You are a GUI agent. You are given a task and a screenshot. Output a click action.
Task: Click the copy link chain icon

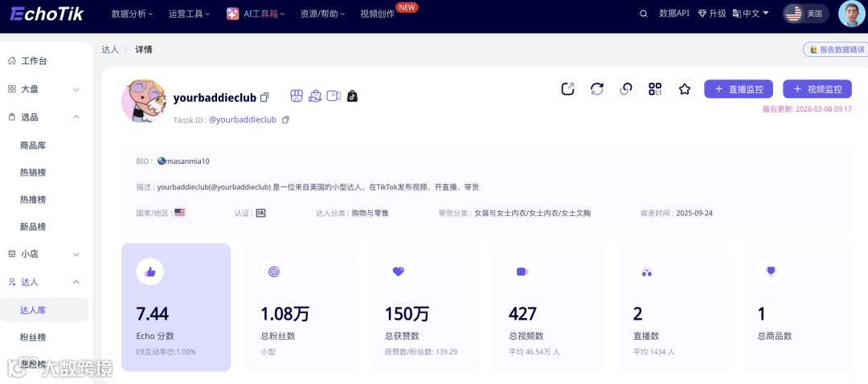click(626, 89)
